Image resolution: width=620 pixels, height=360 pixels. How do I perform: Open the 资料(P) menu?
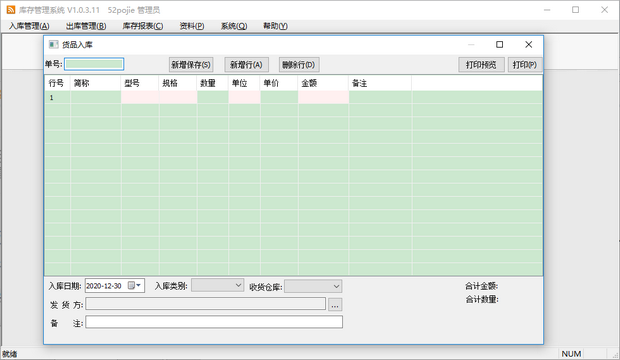(x=192, y=26)
